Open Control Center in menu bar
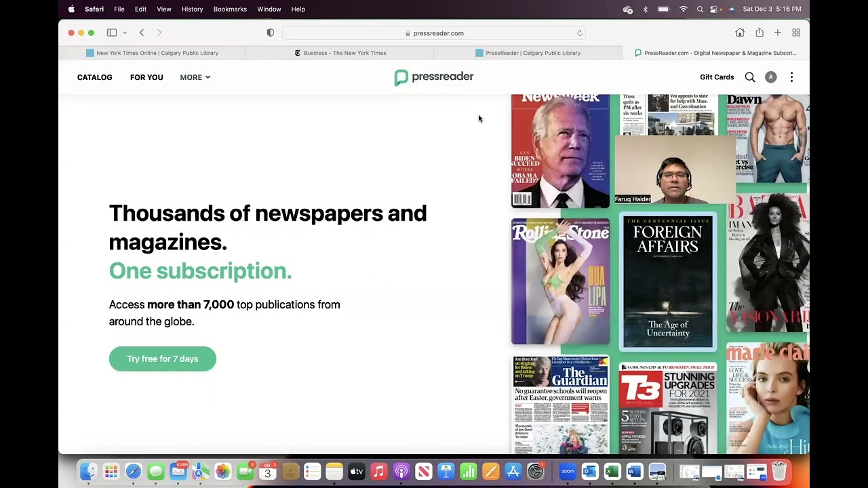868x488 pixels. click(x=714, y=9)
